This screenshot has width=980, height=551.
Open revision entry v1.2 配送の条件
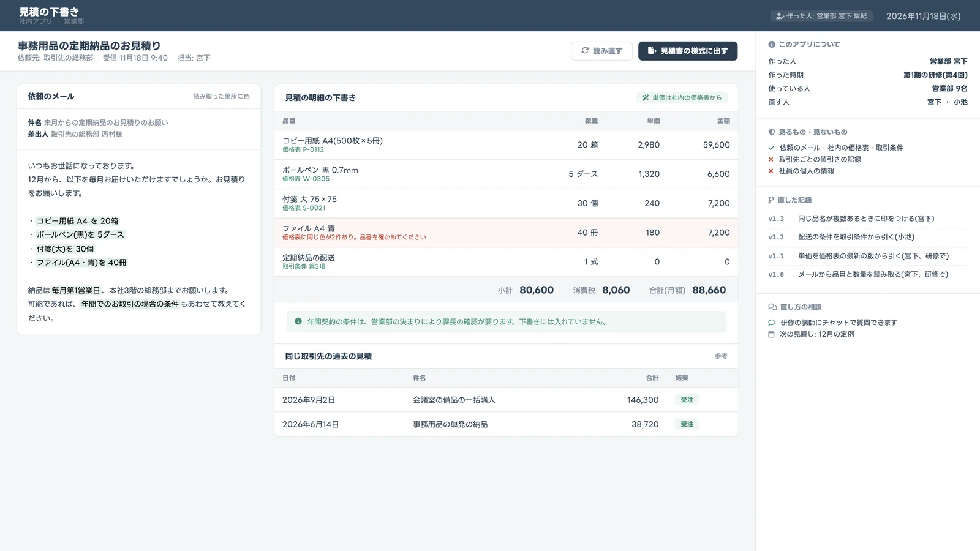tap(867, 237)
